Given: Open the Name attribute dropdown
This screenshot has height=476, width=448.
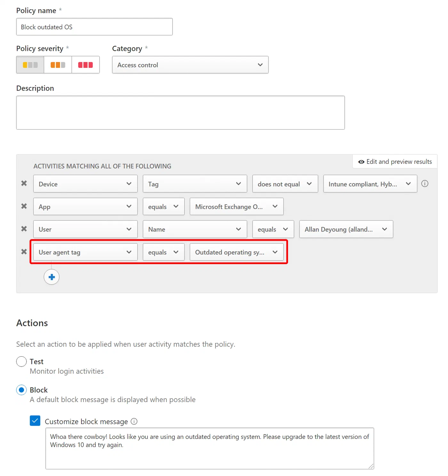Looking at the screenshot, I should (195, 229).
